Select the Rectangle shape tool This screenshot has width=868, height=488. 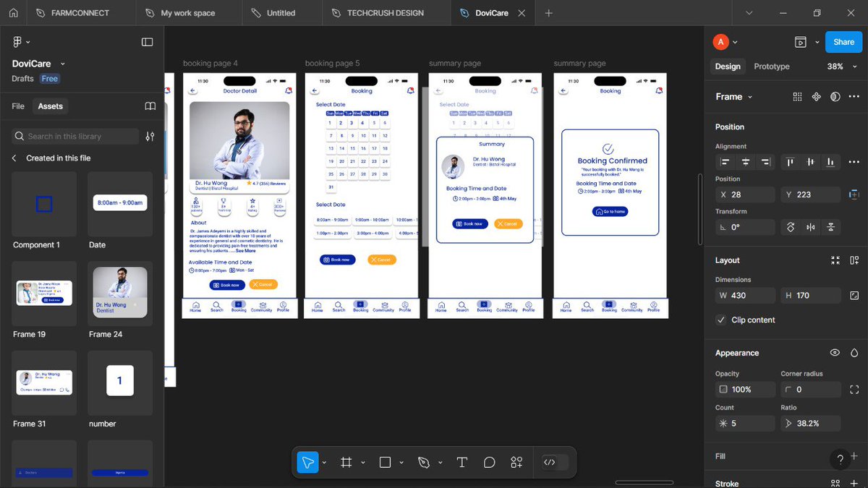(385, 463)
